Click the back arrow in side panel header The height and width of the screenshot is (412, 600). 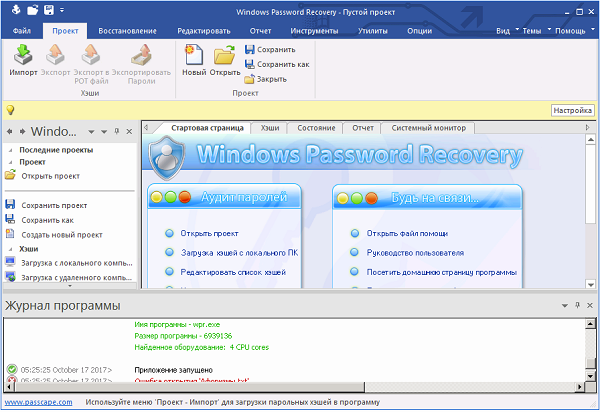point(10,132)
